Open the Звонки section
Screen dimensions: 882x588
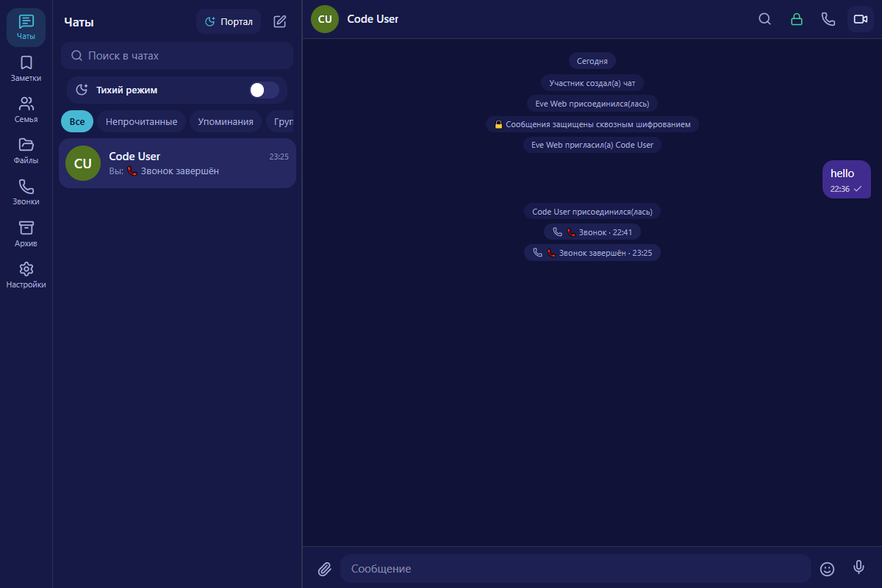(26, 192)
